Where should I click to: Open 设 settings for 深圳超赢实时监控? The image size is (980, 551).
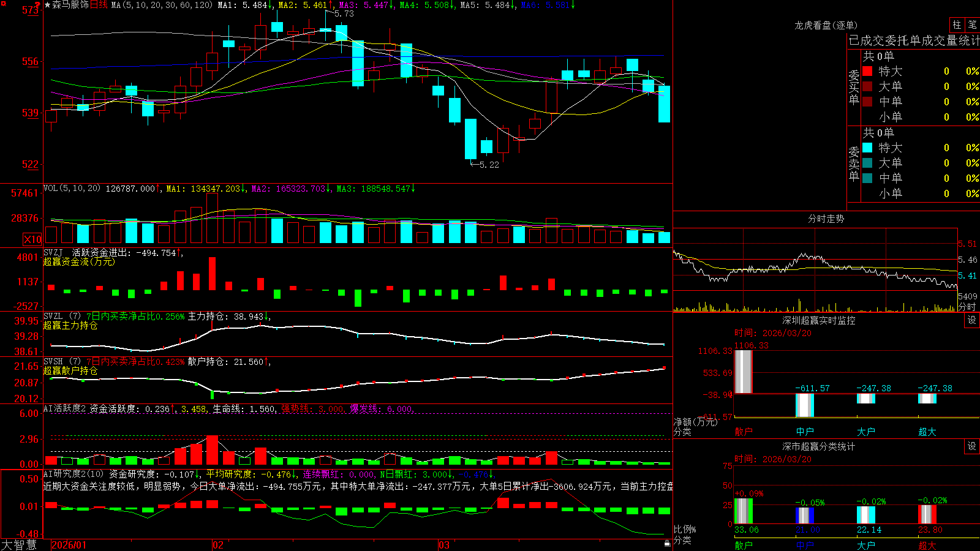(x=972, y=320)
